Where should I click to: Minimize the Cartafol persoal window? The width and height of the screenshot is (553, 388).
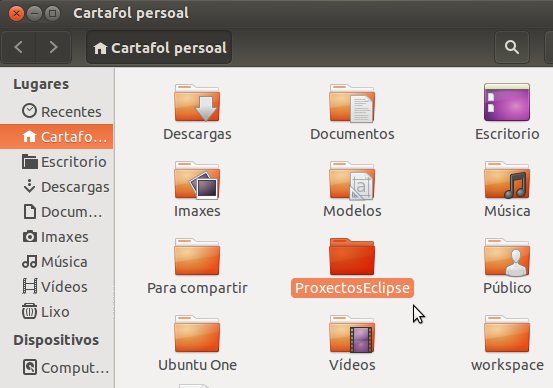(34, 13)
